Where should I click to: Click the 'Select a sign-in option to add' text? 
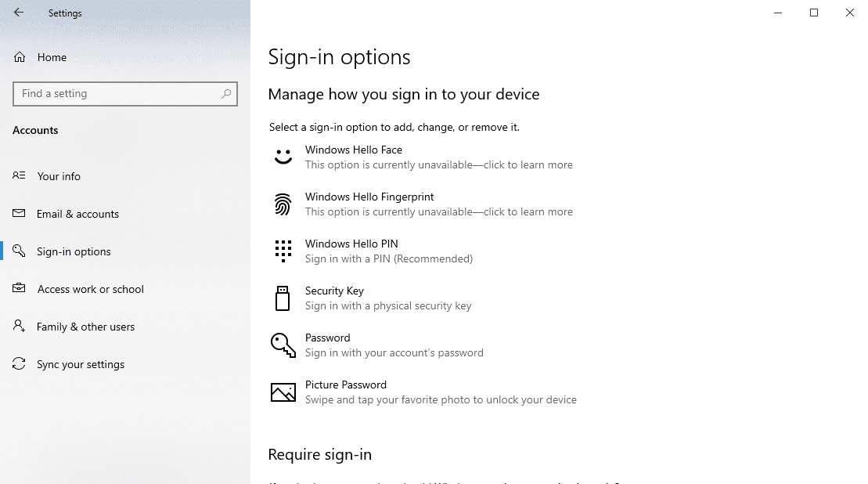click(x=394, y=128)
